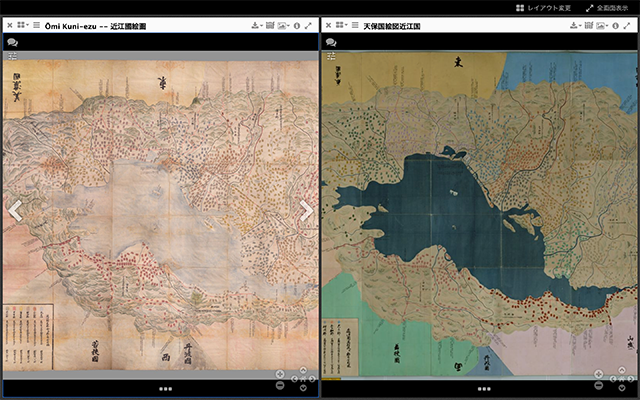Pan left on 天保国絵図近江国 map
This screenshot has width=640, height=400.
[613, 379]
